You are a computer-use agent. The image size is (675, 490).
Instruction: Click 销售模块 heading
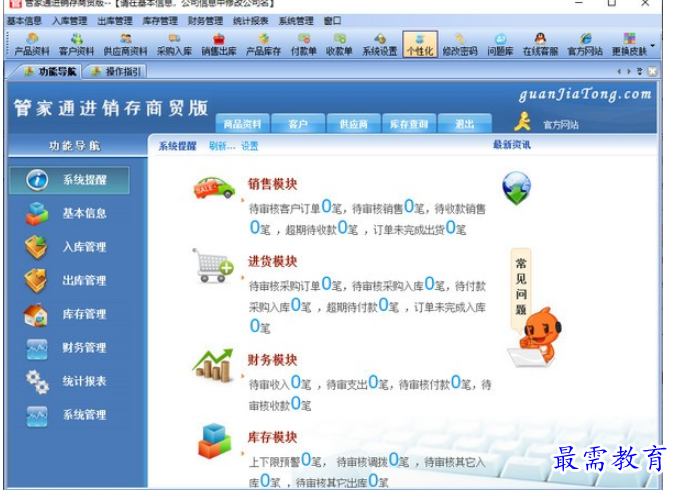click(272, 184)
